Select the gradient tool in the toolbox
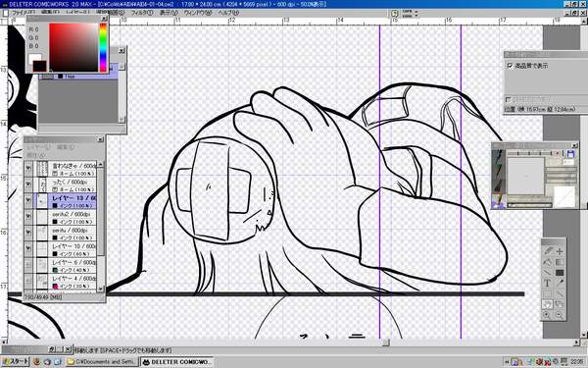 coord(560,262)
